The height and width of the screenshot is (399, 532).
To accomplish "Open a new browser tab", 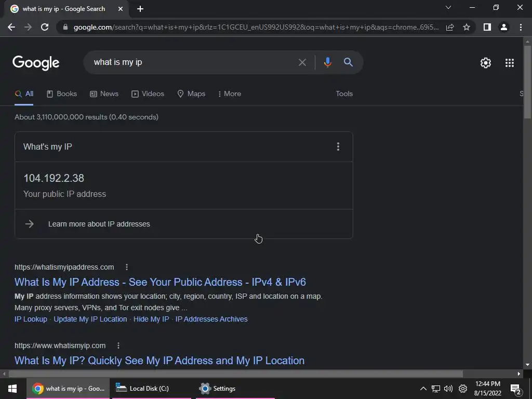I will tap(140, 9).
